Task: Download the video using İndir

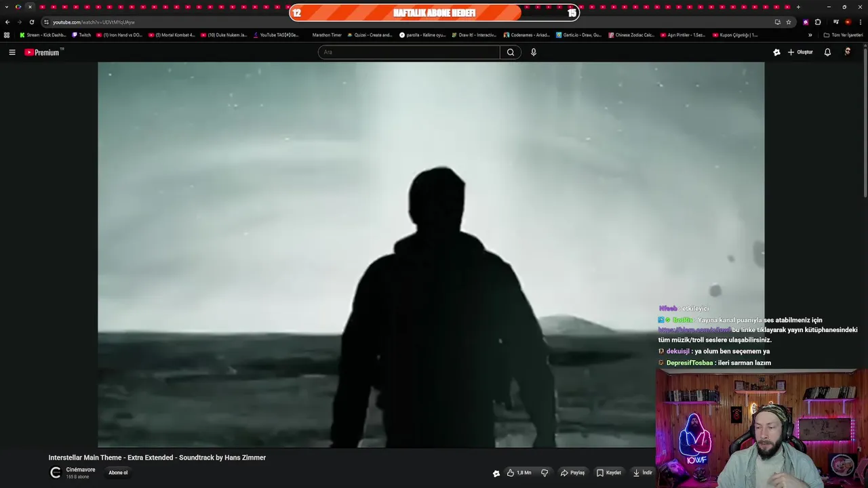Action: pyautogui.click(x=642, y=473)
